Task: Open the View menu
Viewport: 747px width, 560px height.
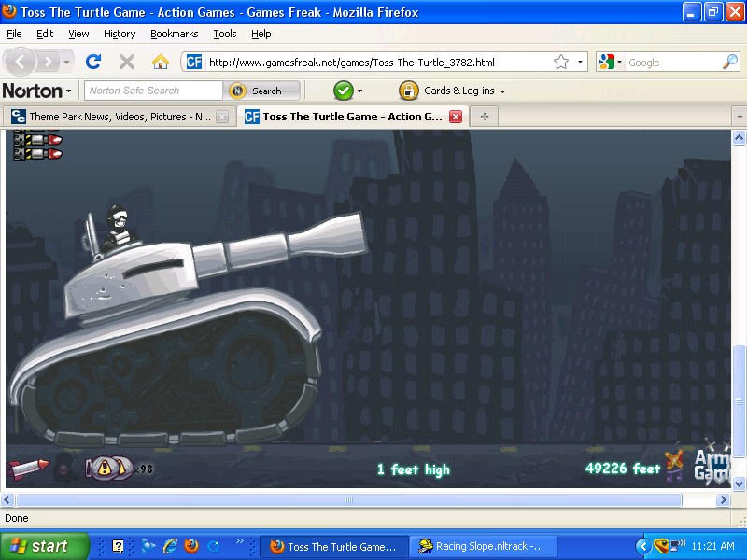Action: pyautogui.click(x=78, y=34)
